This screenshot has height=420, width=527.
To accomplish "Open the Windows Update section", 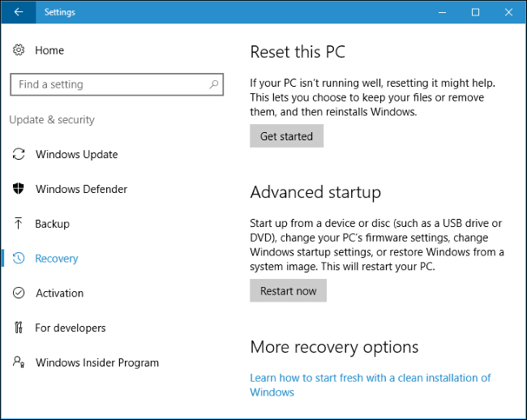I will pyautogui.click(x=77, y=154).
